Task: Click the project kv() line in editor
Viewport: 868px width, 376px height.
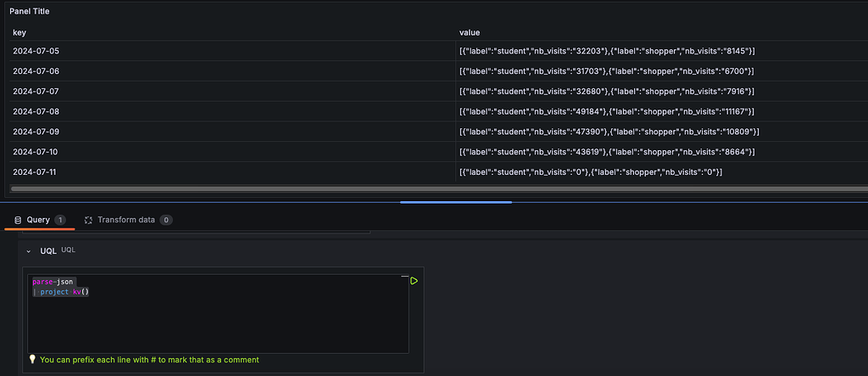Action: coord(60,292)
